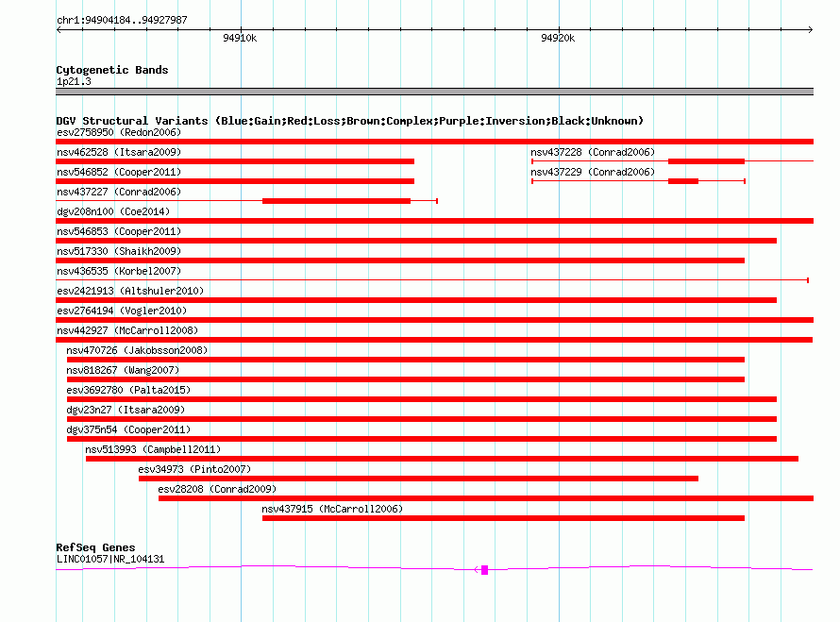
Task: Click the chr1:94904184..94927987 coordinate label
Action: (x=122, y=20)
